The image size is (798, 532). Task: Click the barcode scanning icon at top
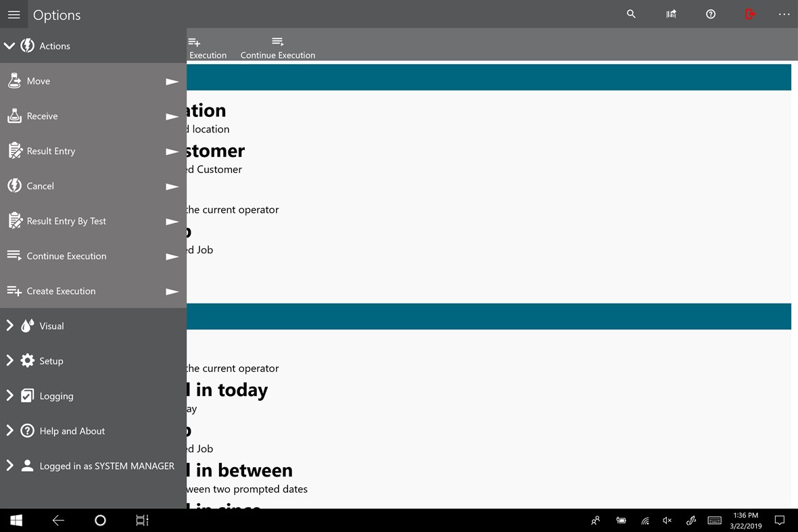[x=671, y=14]
